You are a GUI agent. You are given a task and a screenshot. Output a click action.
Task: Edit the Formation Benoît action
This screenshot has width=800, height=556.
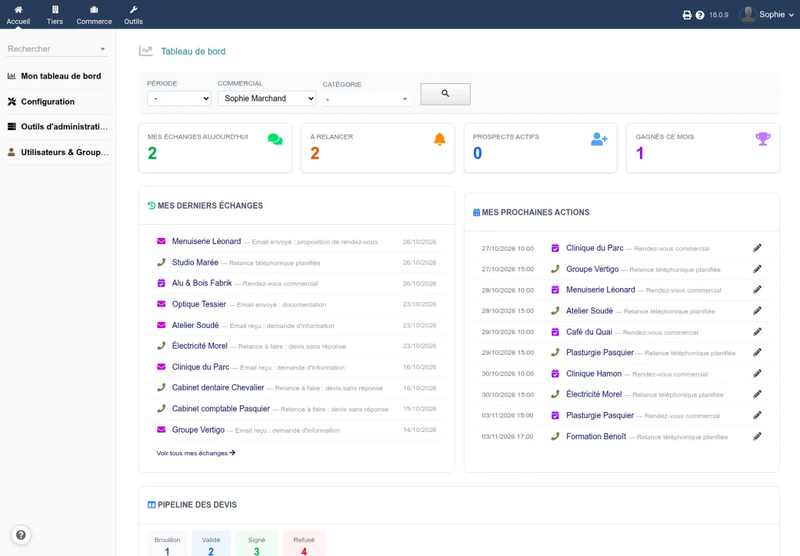757,436
